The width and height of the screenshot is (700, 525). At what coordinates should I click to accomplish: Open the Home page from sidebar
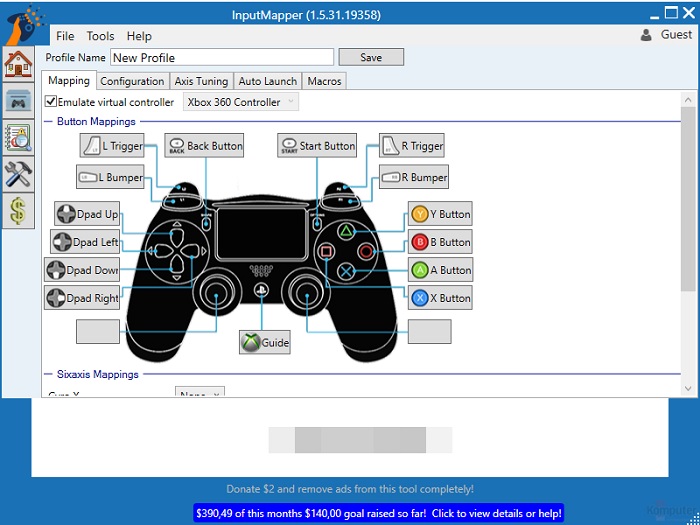[x=18, y=64]
